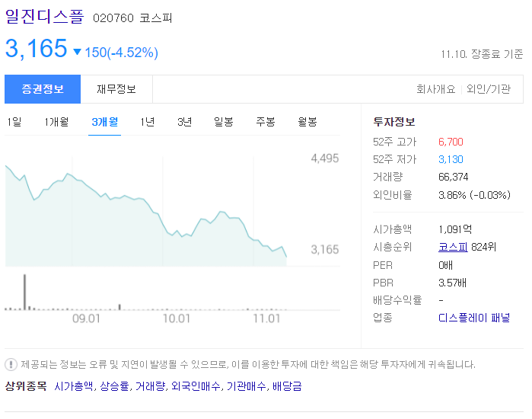Select the 증권정보 tab
Viewport: 532px width, 419px height.
pos(43,89)
